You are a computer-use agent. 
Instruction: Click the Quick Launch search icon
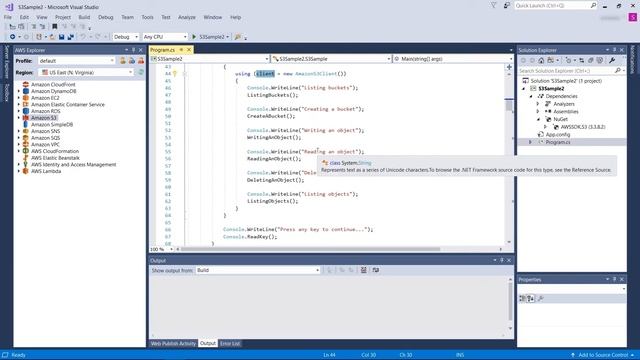coord(593,5)
